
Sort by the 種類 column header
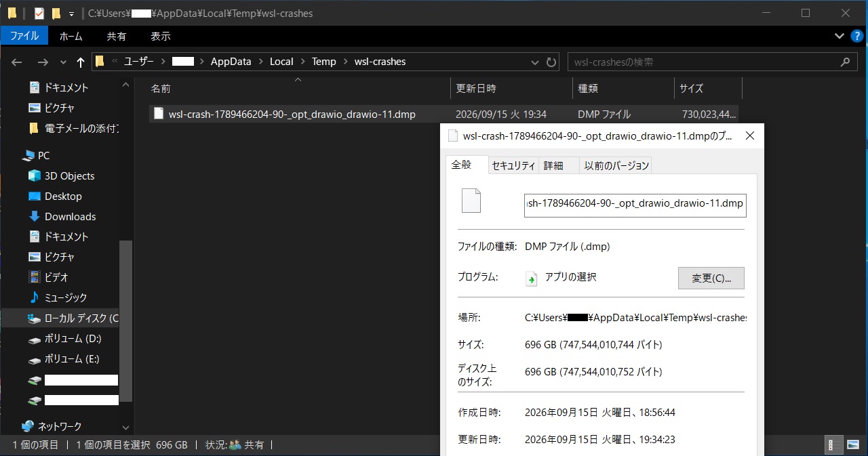pos(623,88)
